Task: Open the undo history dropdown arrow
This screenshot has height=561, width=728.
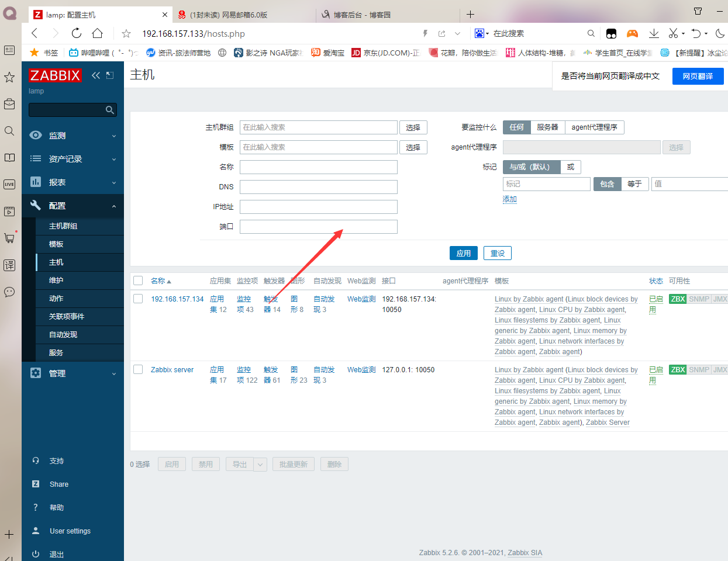Action: click(x=706, y=34)
